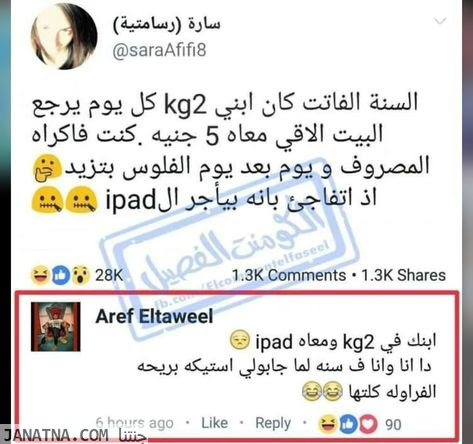Open the author name سارة (رسامتية)
This screenshot has width=473, height=444.
click(x=166, y=25)
